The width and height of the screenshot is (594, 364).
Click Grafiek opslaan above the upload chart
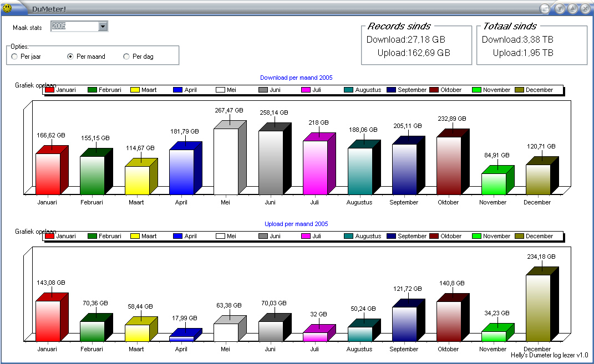[x=35, y=232]
